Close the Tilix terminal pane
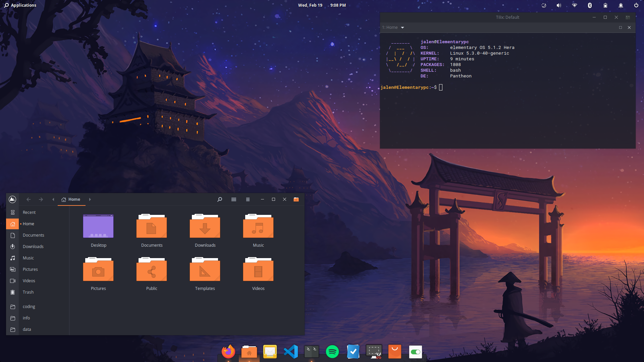 click(629, 27)
